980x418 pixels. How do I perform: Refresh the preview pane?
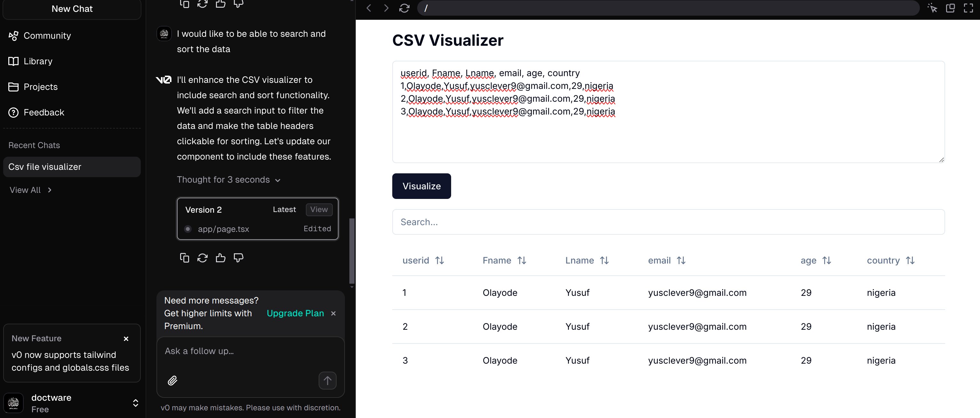click(404, 8)
